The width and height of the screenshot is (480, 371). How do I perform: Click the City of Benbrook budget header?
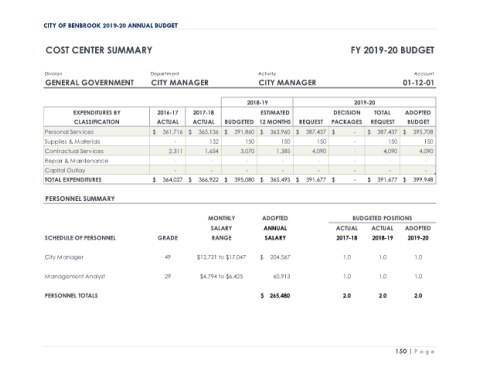click(111, 26)
